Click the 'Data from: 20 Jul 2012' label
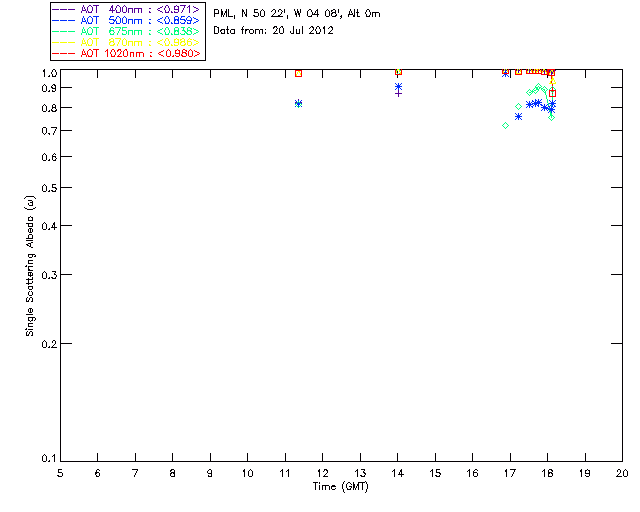 click(273, 31)
